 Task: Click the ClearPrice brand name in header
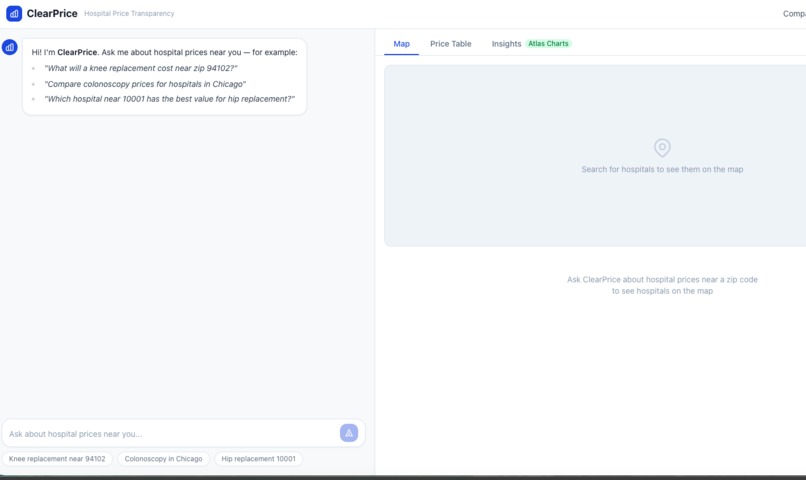point(52,13)
